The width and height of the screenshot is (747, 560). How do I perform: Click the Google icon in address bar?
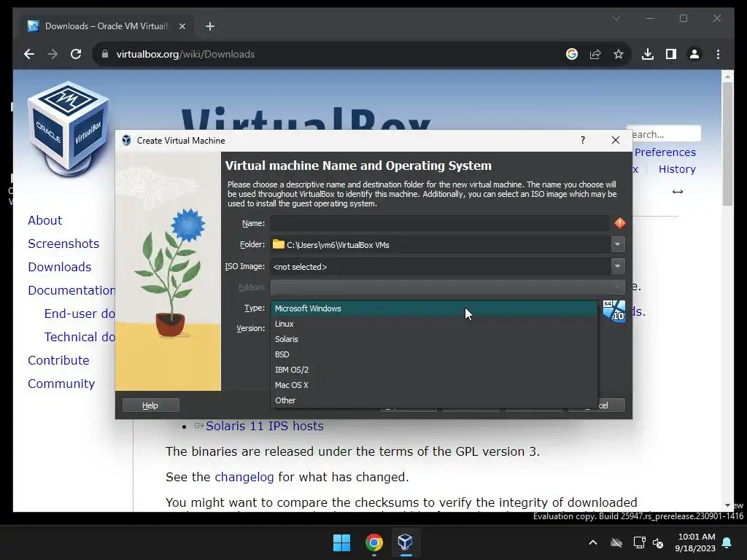click(x=572, y=54)
